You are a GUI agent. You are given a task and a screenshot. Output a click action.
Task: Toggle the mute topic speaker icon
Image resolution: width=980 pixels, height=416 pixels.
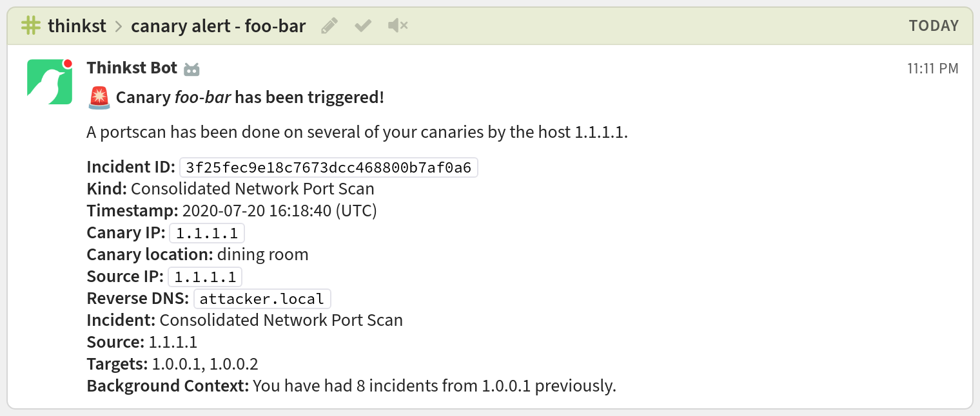pos(398,26)
